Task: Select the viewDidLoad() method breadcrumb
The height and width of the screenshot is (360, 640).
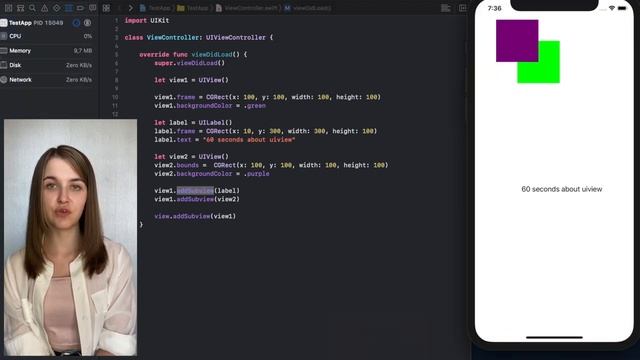Action: [308, 8]
